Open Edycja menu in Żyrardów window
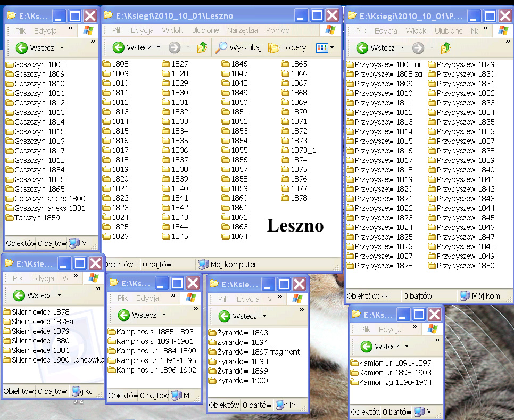514x420 pixels. [x=248, y=299]
